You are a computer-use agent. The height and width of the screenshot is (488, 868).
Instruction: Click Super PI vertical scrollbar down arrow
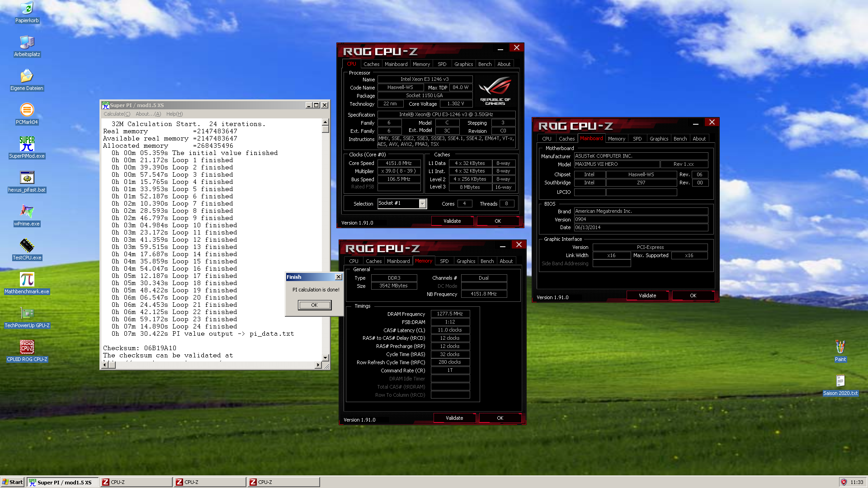pyautogui.click(x=325, y=357)
